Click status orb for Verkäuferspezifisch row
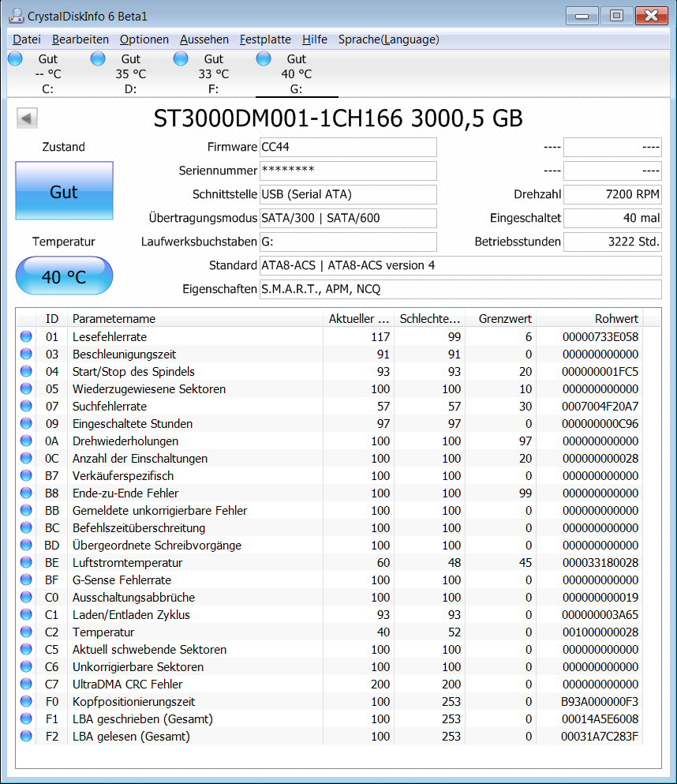This screenshot has width=677, height=784. pyautogui.click(x=26, y=475)
